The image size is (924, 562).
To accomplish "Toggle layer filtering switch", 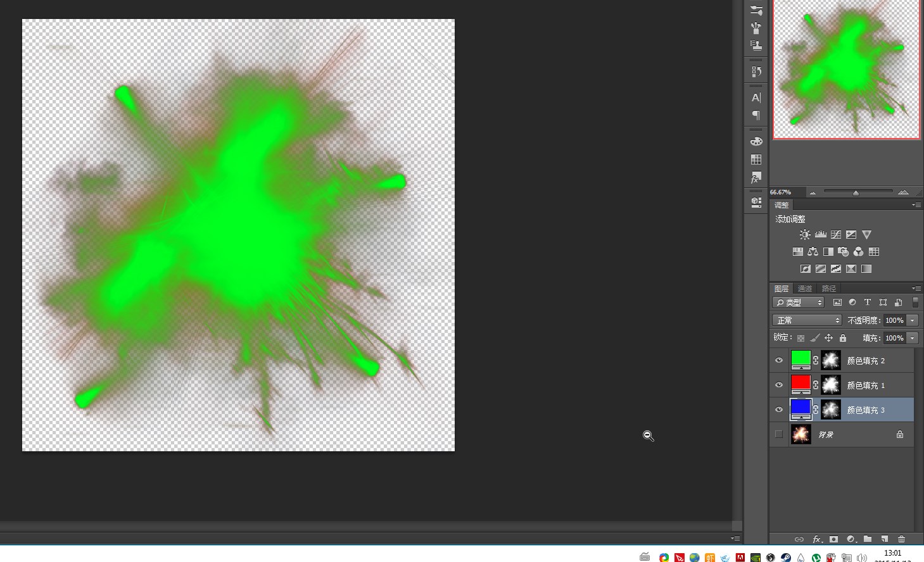I will (x=915, y=303).
